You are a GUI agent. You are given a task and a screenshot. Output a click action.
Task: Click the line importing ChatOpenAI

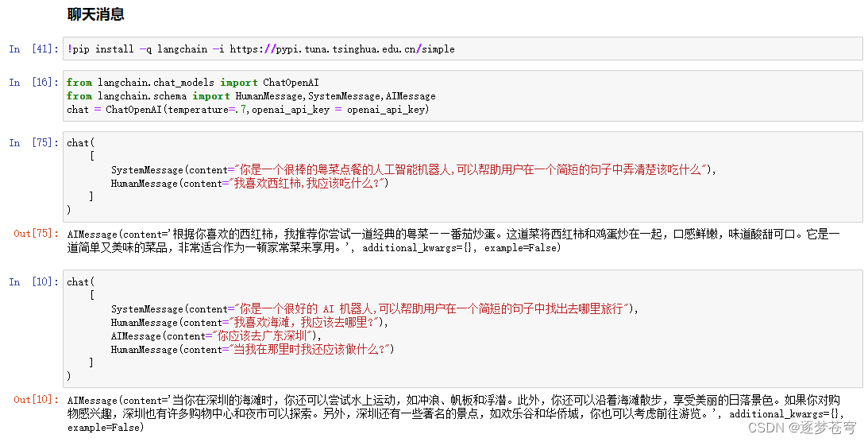[x=193, y=83]
